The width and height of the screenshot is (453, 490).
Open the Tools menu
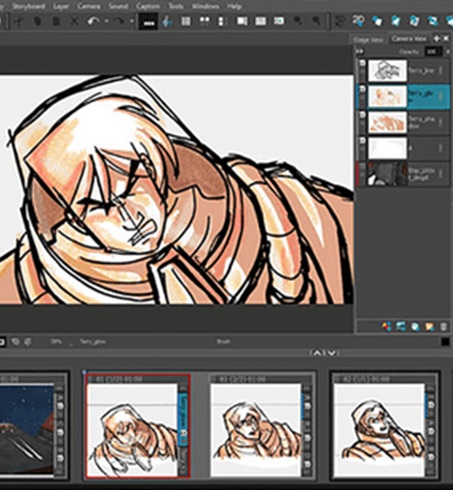point(175,6)
